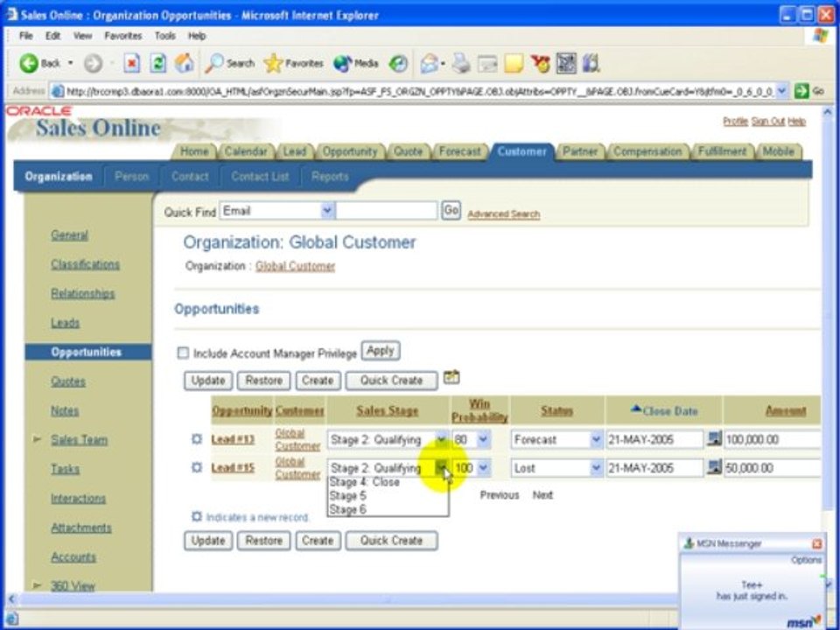This screenshot has width=840, height=630.
Task: Switch to the Forecast tab
Action: [x=459, y=152]
